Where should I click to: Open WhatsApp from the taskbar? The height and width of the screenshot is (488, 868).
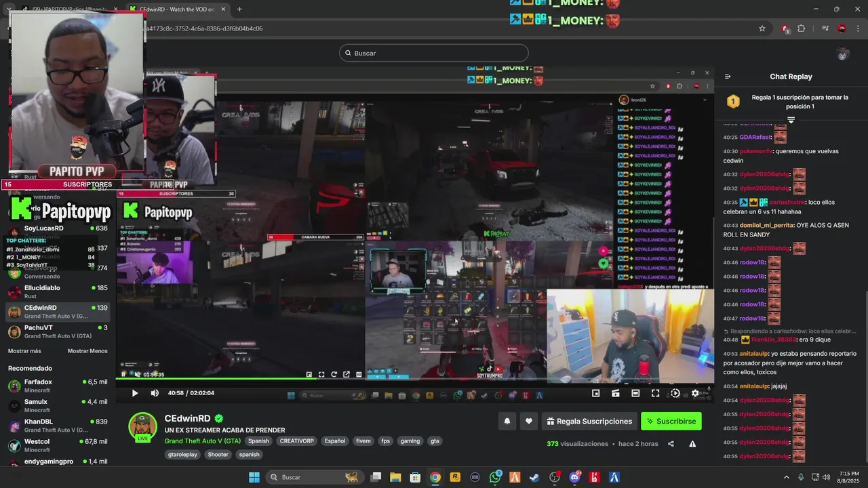[x=496, y=477]
